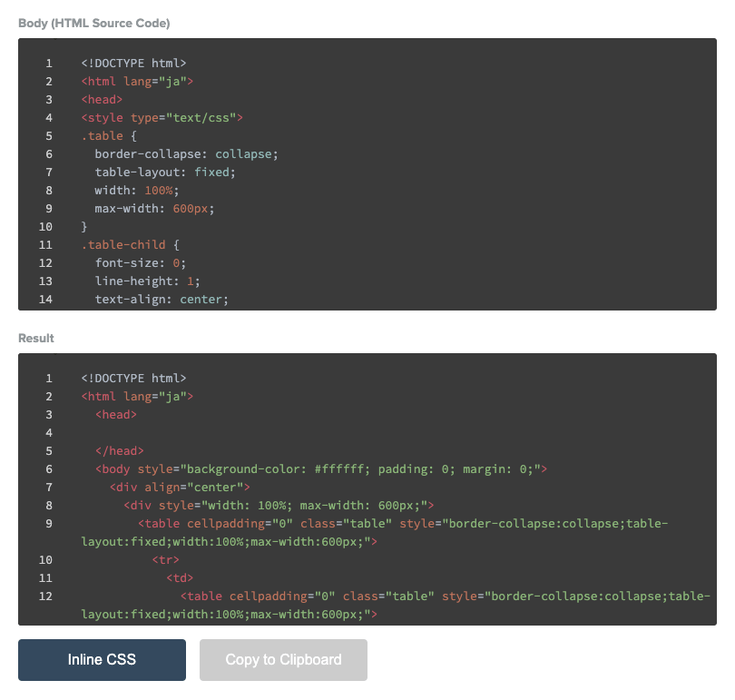Click the <body style=...> line in Result
Image resolution: width=735 pixels, height=700 pixels.
pyautogui.click(x=321, y=468)
